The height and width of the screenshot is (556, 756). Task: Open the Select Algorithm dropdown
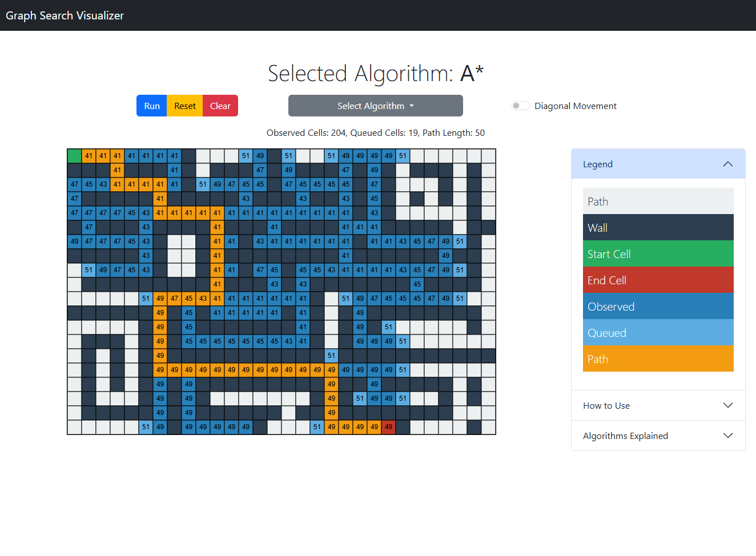[375, 106]
